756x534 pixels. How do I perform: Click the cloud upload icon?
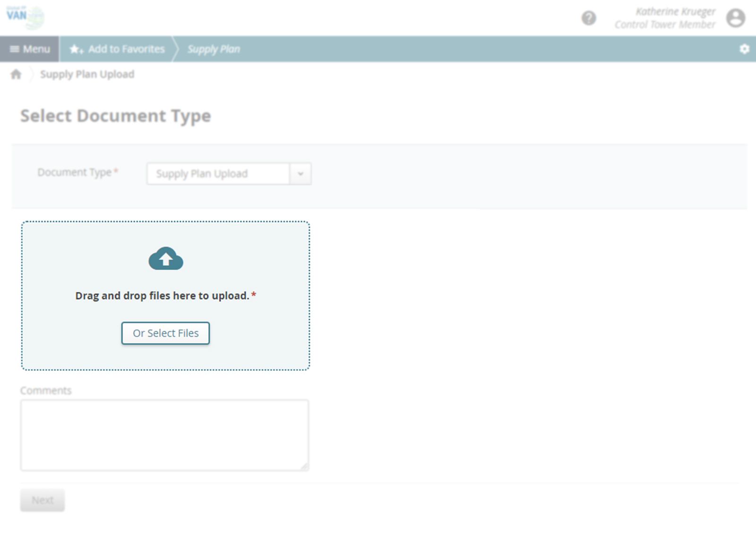coord(166,258)
